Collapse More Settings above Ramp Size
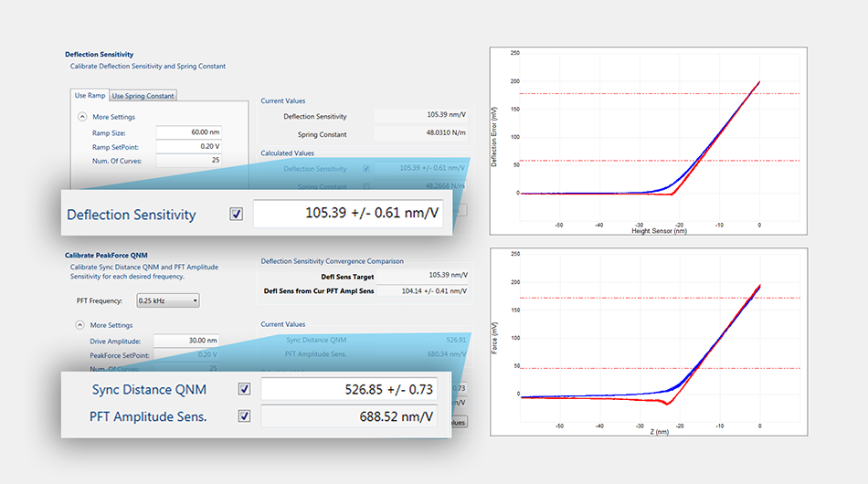Viewport: 868px width, 484px height. click(x=82, y=117)
